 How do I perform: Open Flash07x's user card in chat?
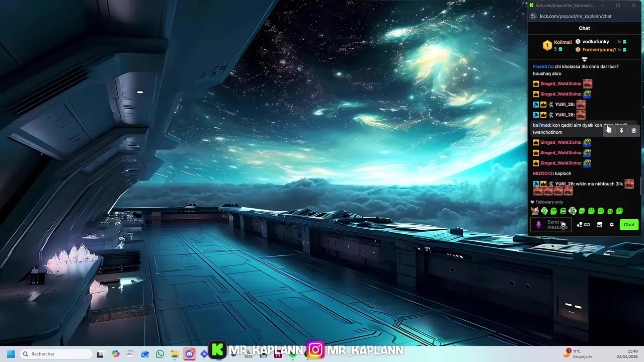(542, 66)
